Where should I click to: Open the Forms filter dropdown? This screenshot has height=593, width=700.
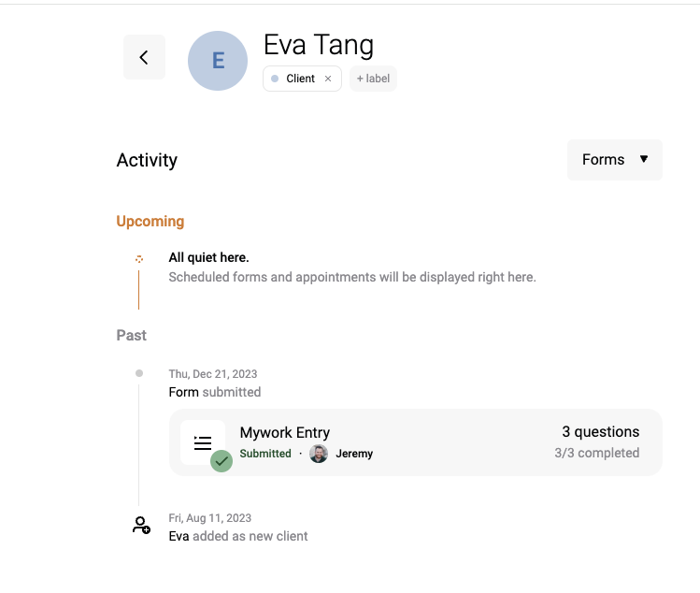coord(615,160)
